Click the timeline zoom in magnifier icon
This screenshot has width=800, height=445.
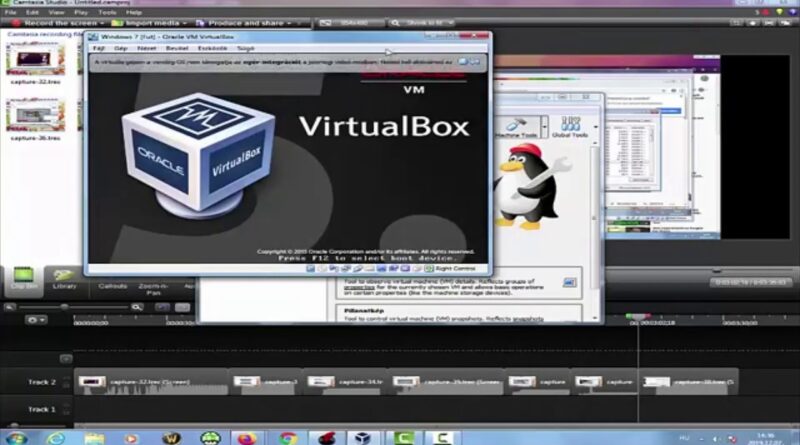[136, 307]
